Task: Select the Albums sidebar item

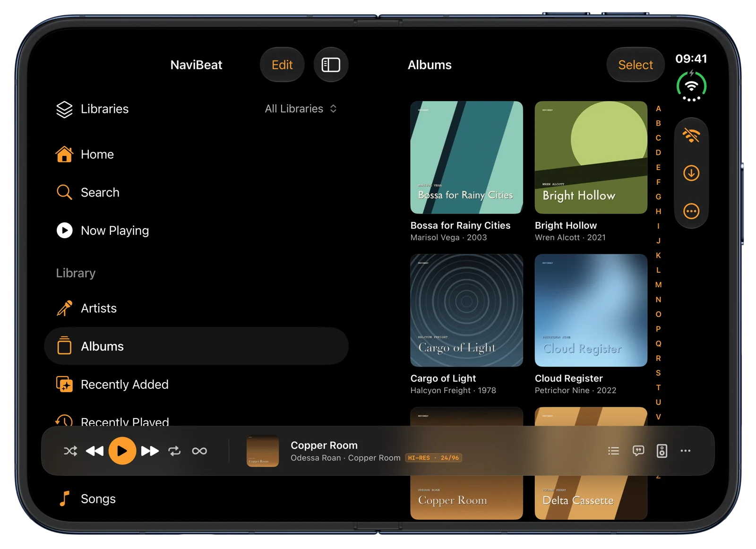Action: tap(196, 346)
